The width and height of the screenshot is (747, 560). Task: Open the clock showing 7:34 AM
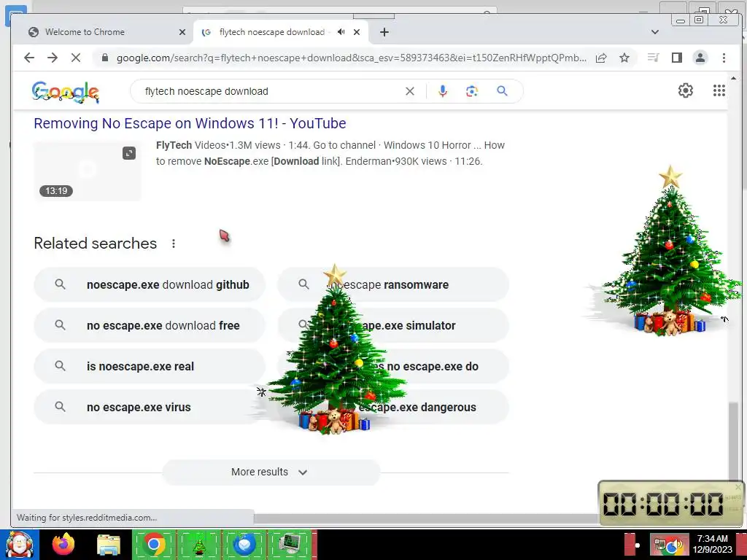point(712,544)
